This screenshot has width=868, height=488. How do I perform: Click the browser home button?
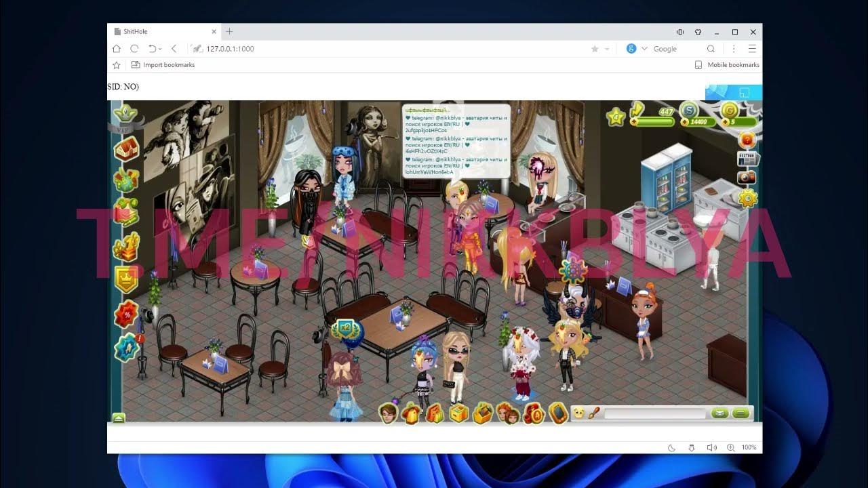click(x=116, y=49)
